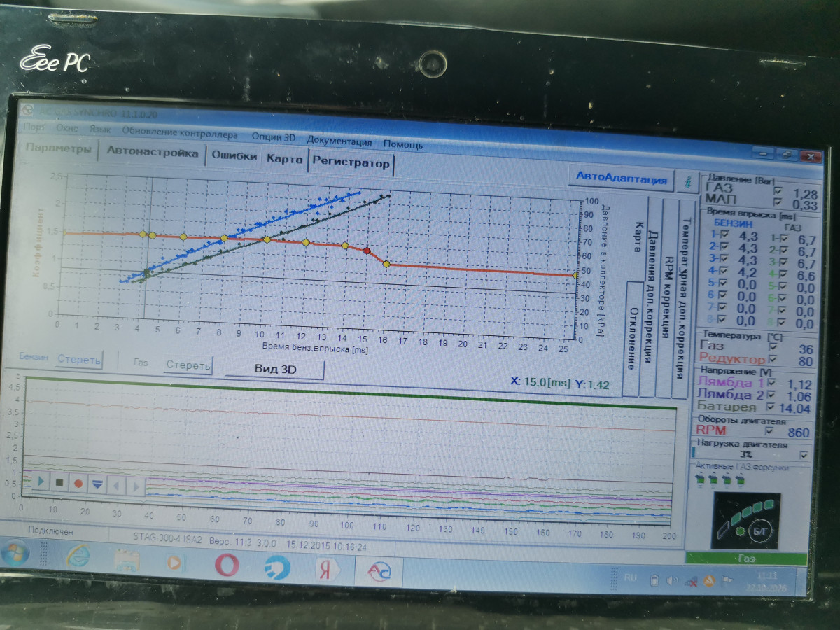Open the Документация menu
The height and width of the screenshot is (630, 840).
tap(339, 141)
